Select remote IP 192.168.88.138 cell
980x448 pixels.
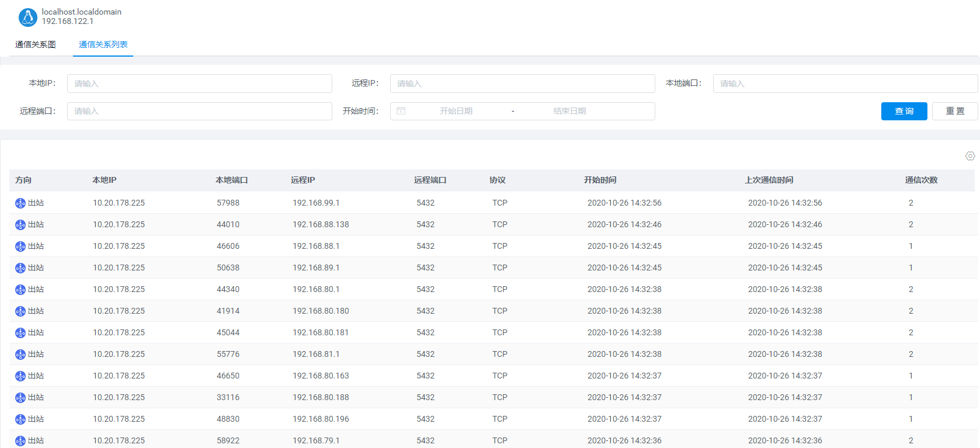321,224
